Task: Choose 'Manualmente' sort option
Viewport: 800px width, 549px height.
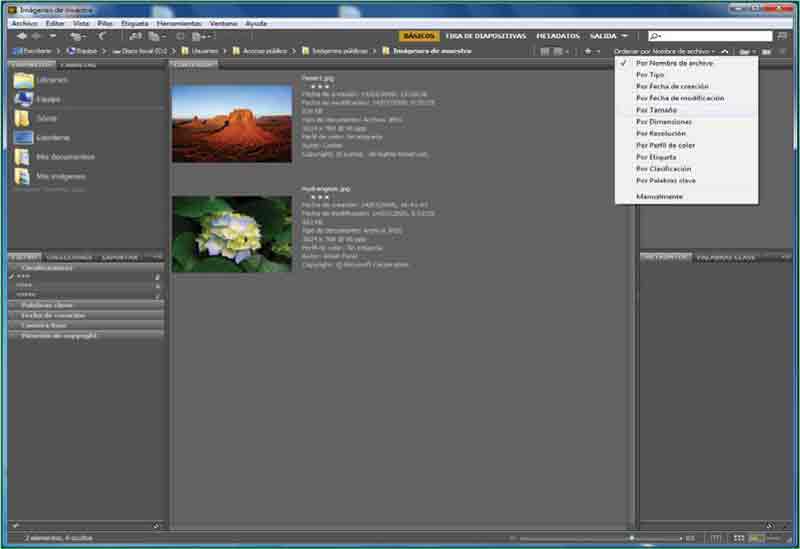Action: click(659, 196)
